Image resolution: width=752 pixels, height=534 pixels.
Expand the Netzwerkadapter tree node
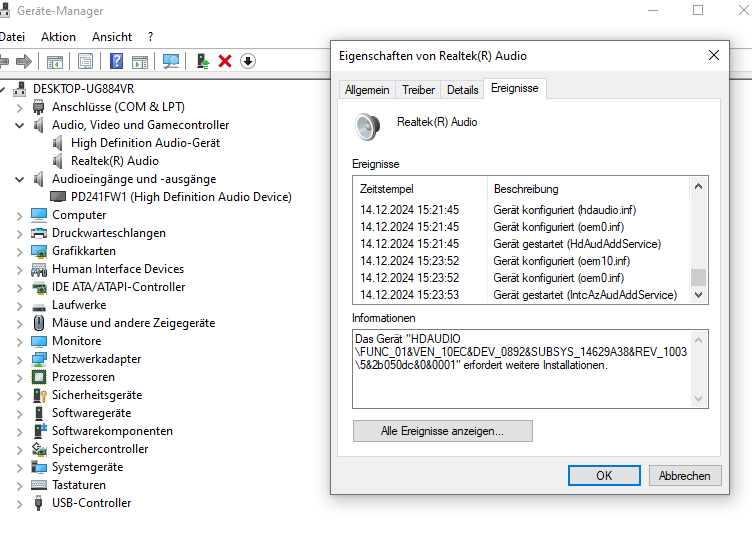[x=20, y=360]
